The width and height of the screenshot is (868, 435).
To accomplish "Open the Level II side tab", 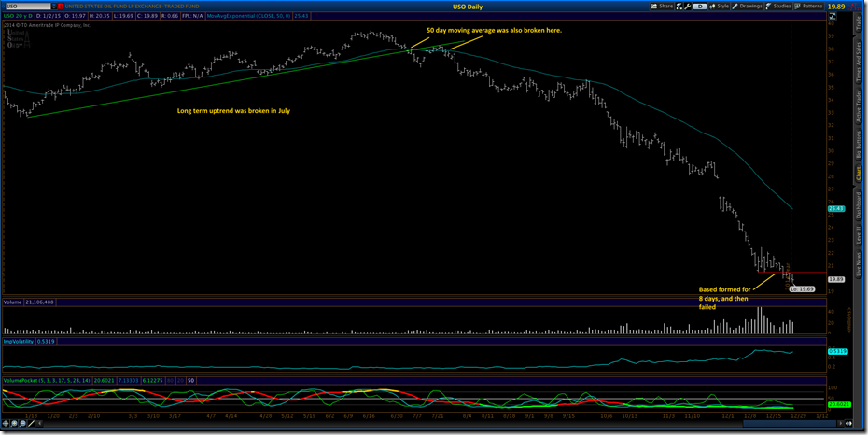I will [x=859, y=237].
